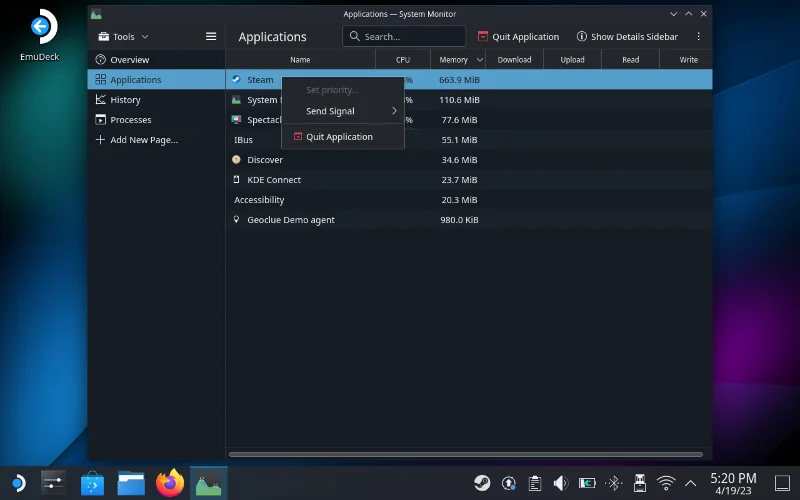Select the IBus row

(x=469, y=139)
